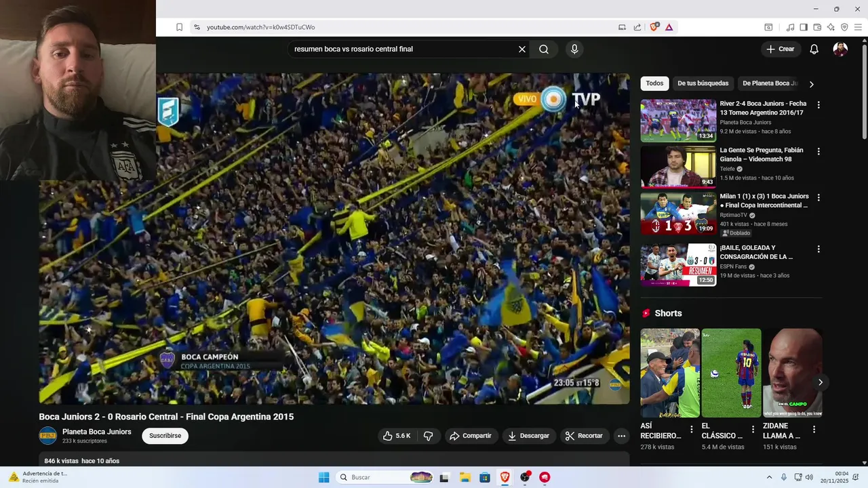Click the Crear button
Image resolution: width=868 pixels, height=488 pixels.
pyautogui.click(x=781, y=49)
